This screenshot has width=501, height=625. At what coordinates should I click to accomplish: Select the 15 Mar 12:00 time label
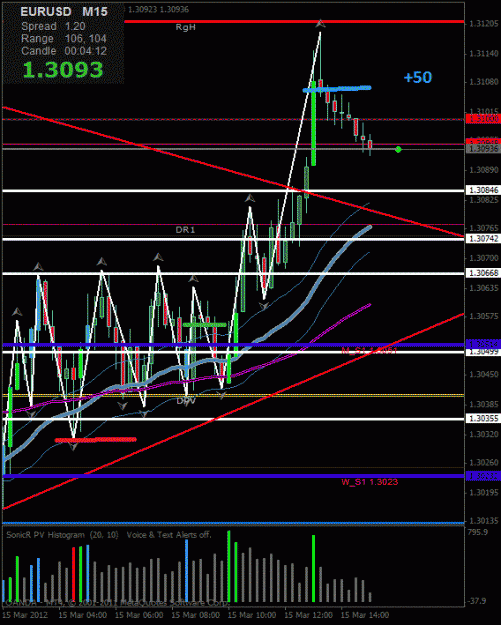pos(308,615)
